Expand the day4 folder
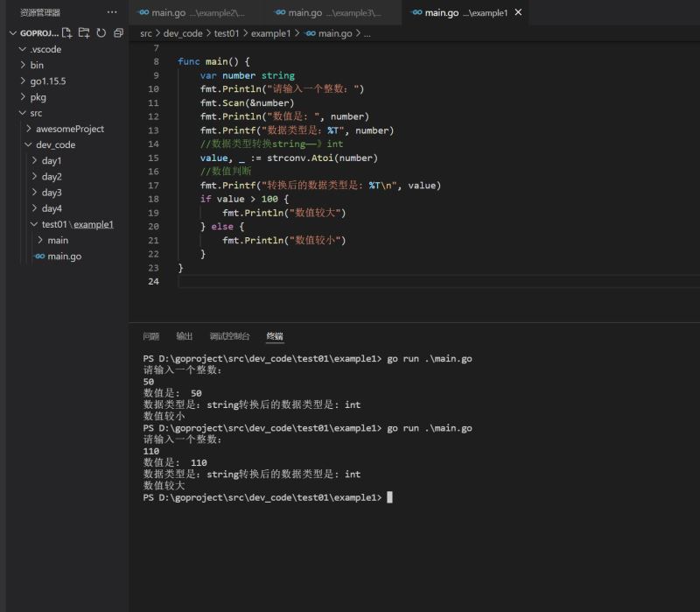This screenshot has width=700, height=612. coord(34,208)
